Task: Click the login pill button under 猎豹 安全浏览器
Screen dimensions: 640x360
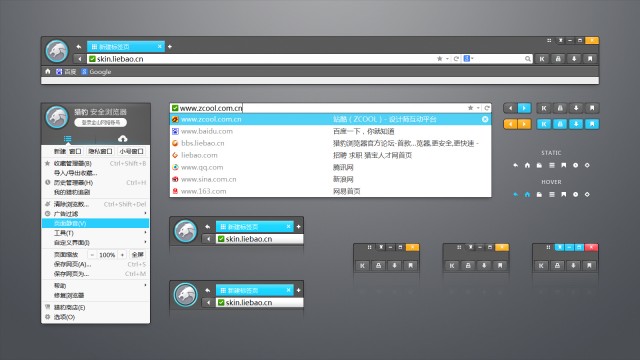Action: (101, 122)
